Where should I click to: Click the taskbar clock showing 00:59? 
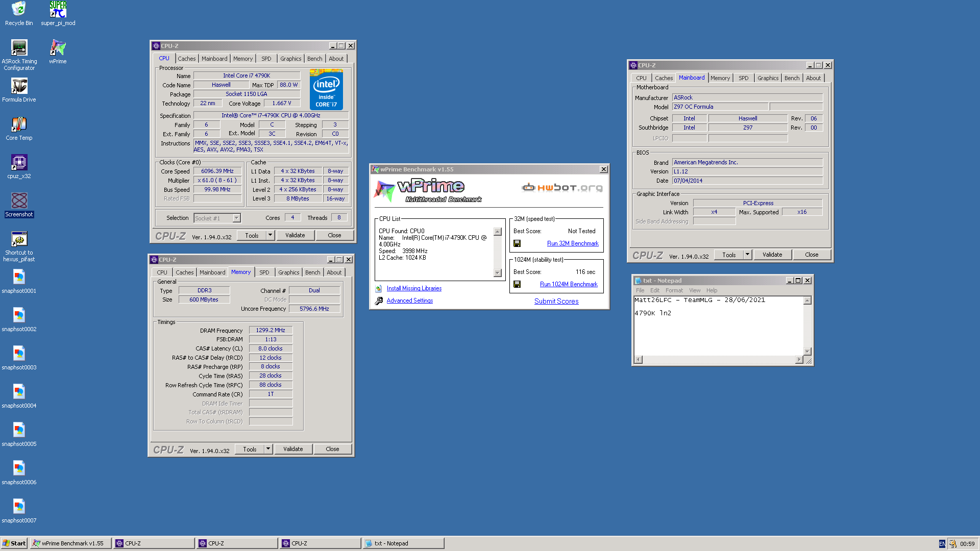click(967, 544)
